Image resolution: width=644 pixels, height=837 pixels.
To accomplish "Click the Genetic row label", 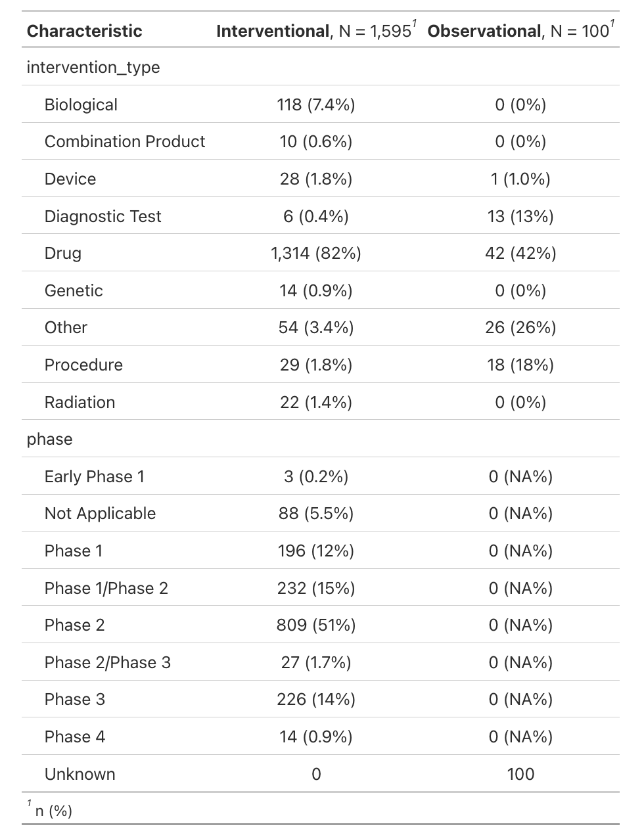I will pos(74,290).
